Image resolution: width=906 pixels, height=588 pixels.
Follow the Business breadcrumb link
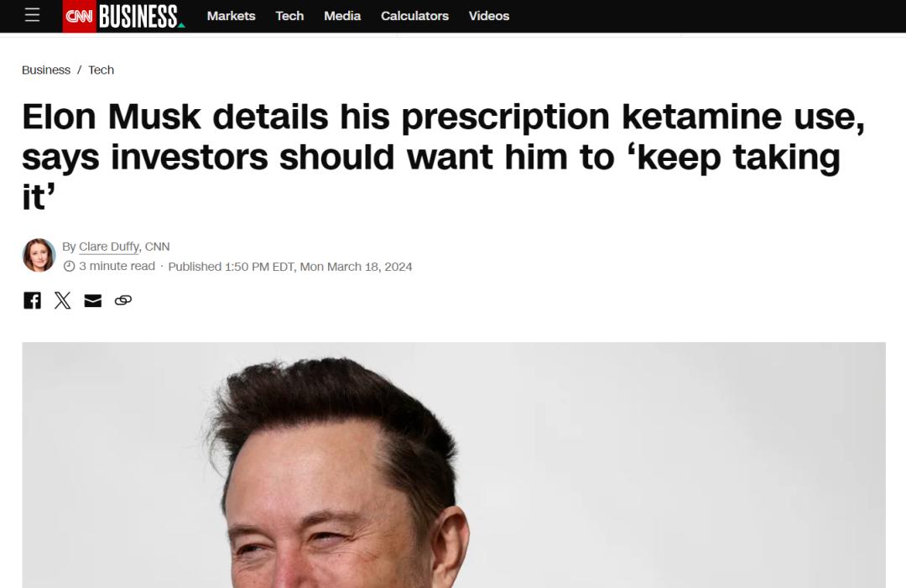46,70
